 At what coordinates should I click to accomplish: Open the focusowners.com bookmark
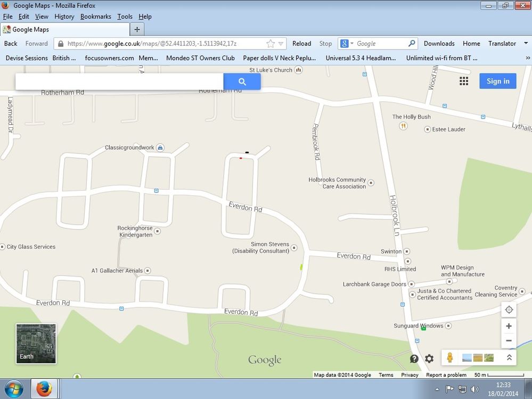109,58
